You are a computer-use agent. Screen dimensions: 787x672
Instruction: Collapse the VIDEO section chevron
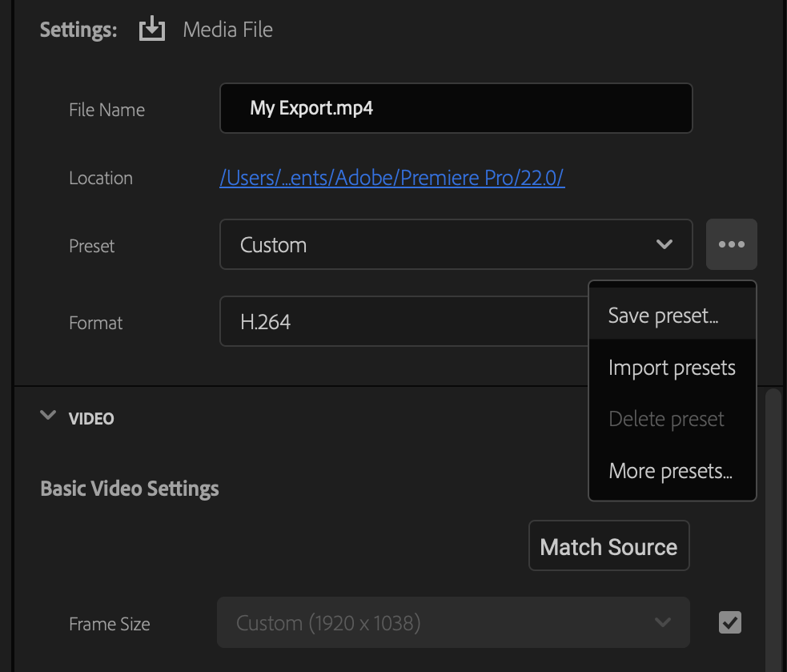[x=48, y=416]
